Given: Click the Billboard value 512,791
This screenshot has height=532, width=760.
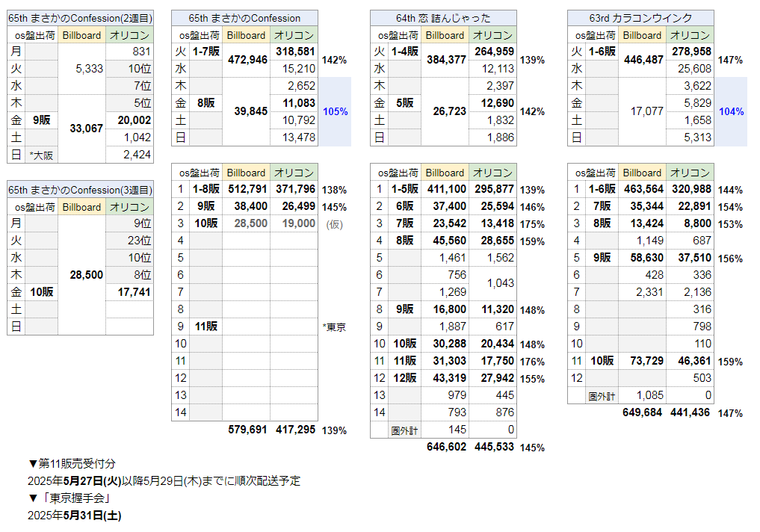Looking at the screenshot, I should point(247,189).
